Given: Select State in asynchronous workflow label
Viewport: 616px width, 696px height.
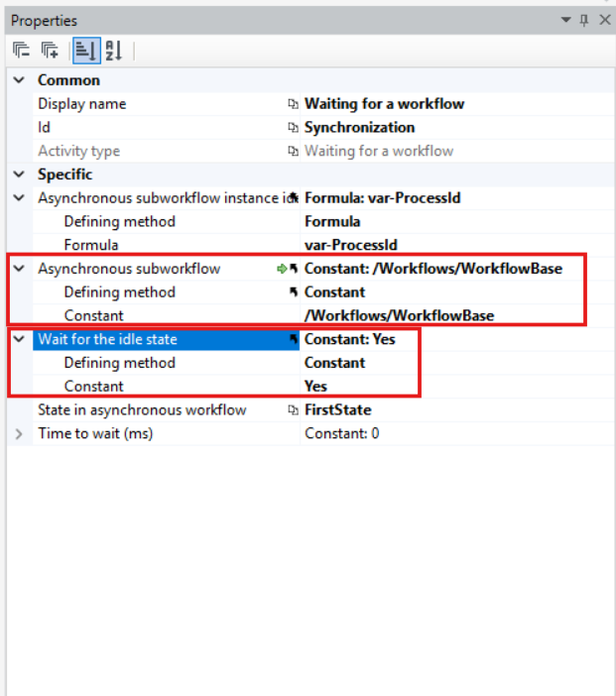Looking at the screenshot, I should (142, 409).
